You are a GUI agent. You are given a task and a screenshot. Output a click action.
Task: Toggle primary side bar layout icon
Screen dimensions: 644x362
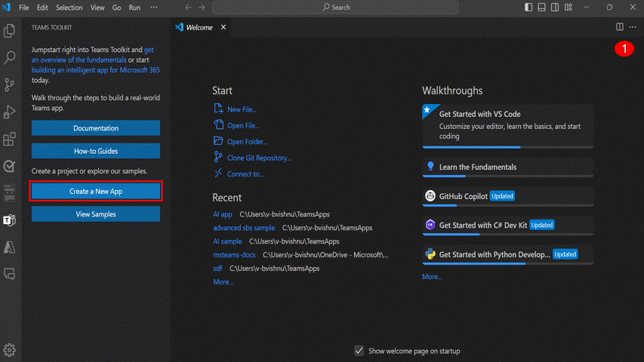528,8
